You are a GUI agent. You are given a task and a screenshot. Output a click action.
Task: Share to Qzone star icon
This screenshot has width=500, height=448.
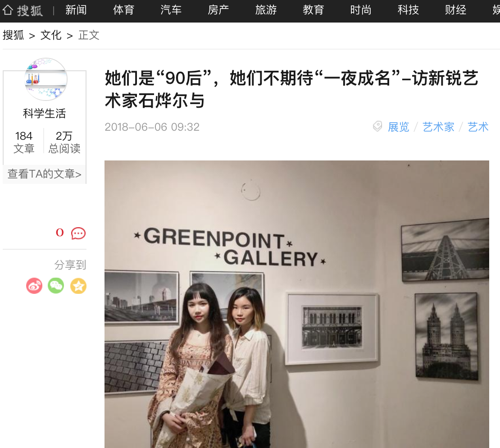(x=78, y=286)
